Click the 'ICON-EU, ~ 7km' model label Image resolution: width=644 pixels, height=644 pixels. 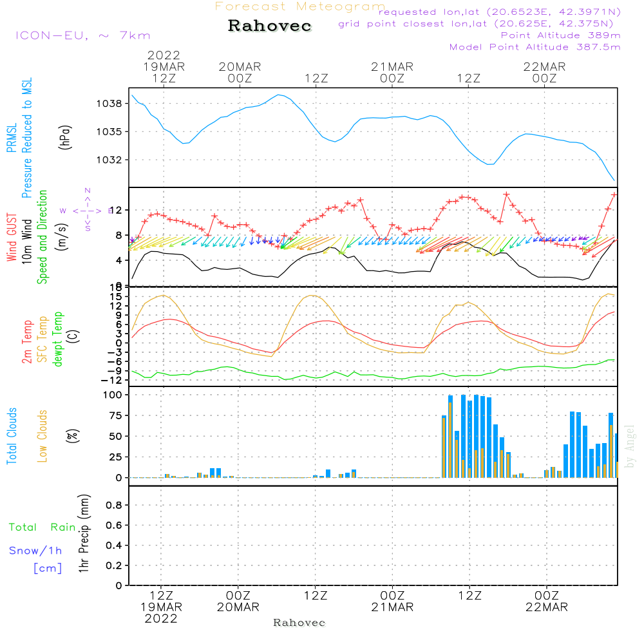[x=83, y=35]
